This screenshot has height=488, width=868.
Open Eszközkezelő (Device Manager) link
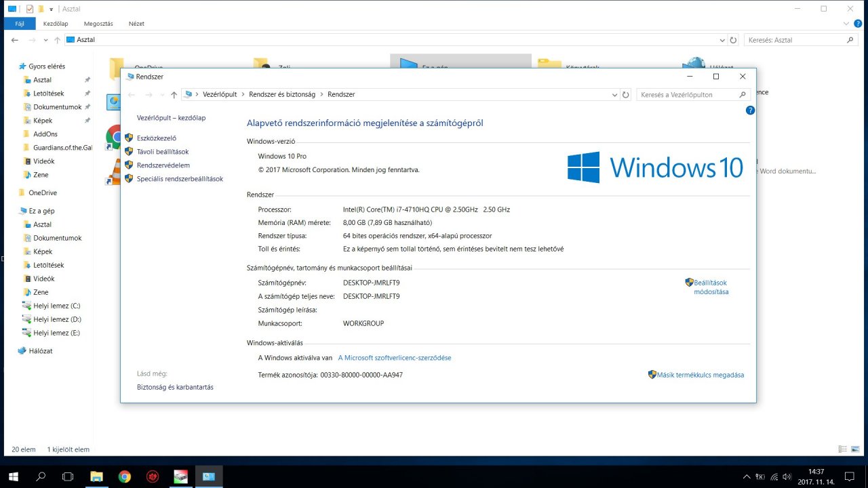point(157,138)
